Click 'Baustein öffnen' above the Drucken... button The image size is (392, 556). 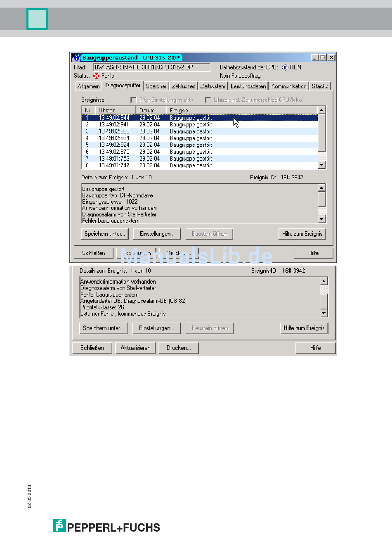click(x=210, y=328)
